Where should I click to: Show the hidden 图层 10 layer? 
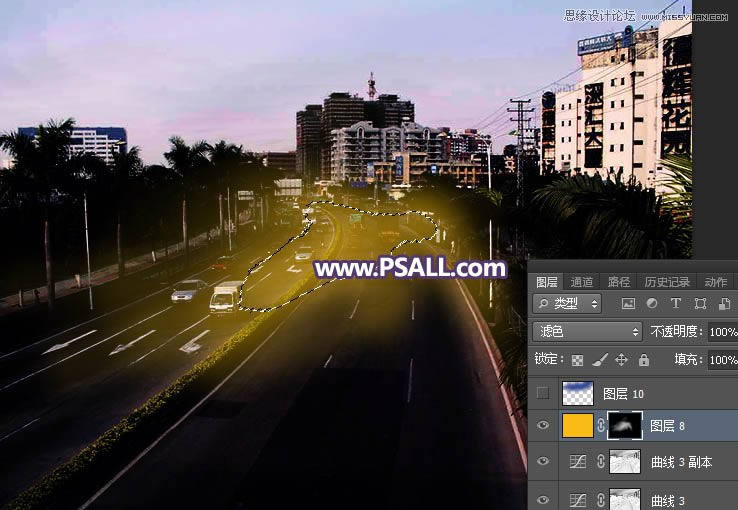543,393
